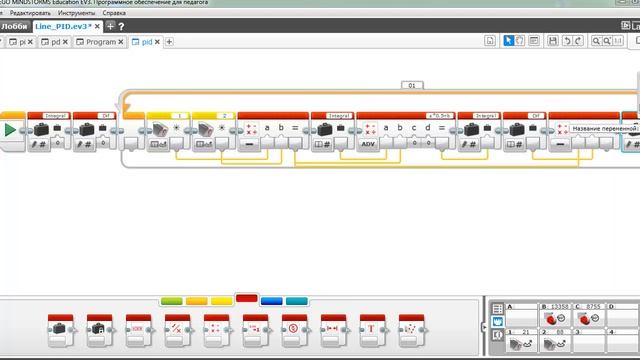The width and height of the screenshot is (640, 360).
Task: Open help with the question mark
Action: [x=121, y=27]
